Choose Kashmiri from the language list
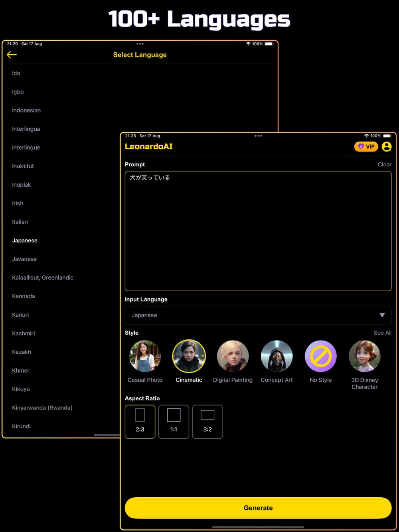Viewport: 399px width, 532px height. [x=24, y=333]
